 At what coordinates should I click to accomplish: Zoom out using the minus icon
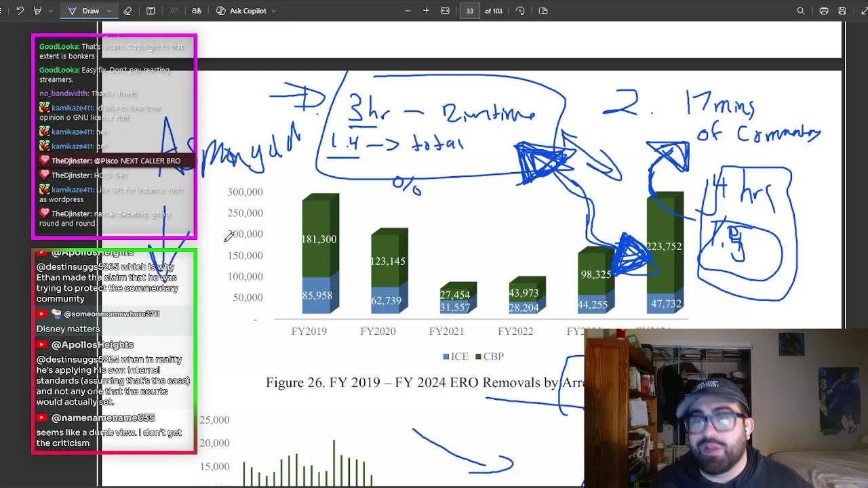408,11
